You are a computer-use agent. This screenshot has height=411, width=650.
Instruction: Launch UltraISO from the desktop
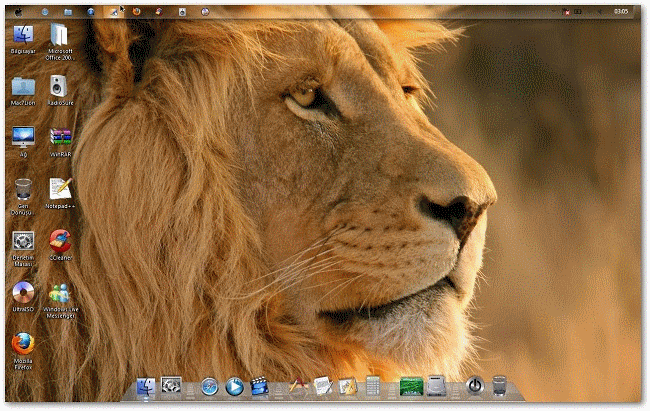click(x=23, y=297)
